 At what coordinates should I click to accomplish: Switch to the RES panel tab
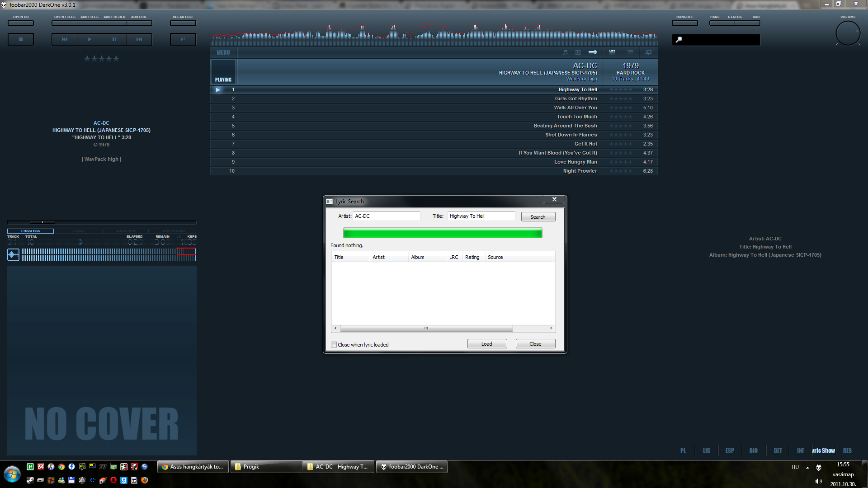coord(847,450)
